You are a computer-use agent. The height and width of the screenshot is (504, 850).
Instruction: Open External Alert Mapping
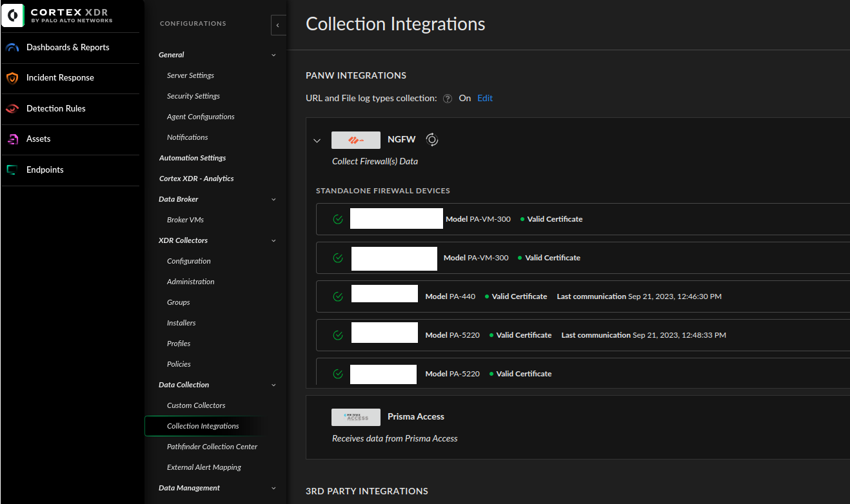point(204,467)
